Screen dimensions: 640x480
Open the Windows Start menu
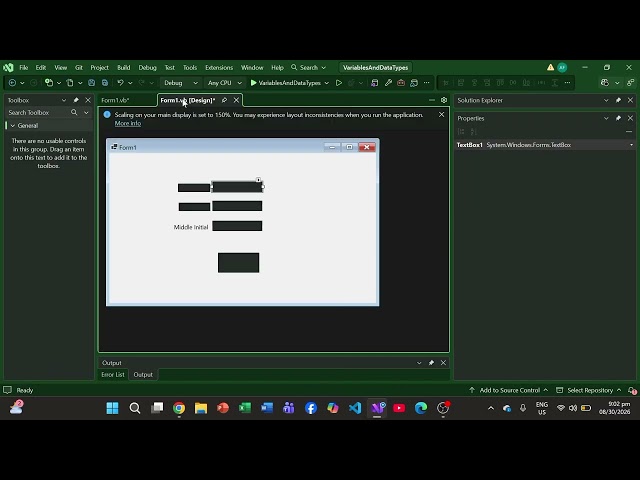click(112, 408)
